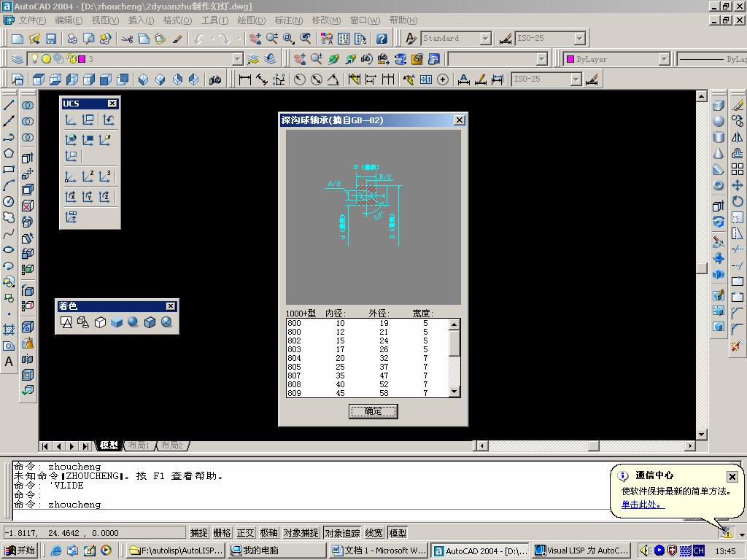Click the Cut scissors icon

coord(127,39)
